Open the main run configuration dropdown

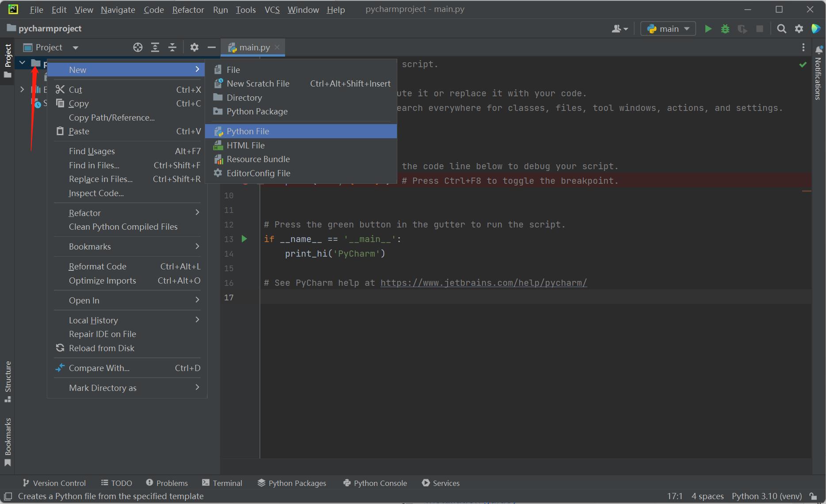tap(668, 29)
